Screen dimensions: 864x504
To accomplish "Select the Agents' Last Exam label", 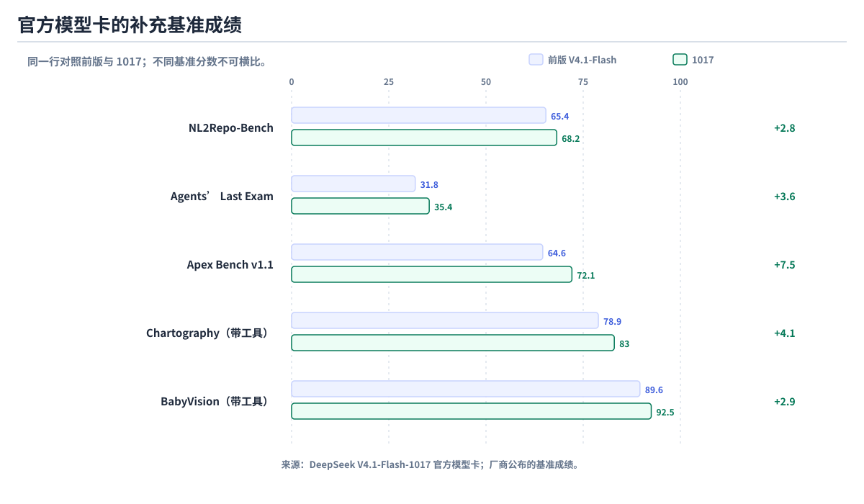I will click(222, 197).
